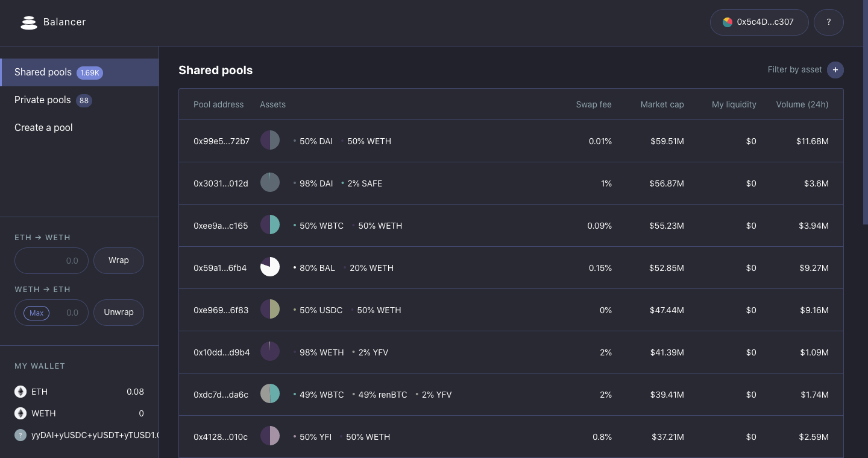
Task: Click the 2% SAFE asset label
Action: pos(365,183)
